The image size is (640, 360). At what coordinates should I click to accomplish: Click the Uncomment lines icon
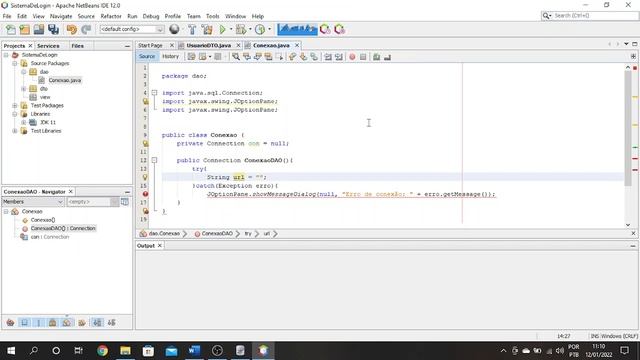pyautogui.click(x=387, y=57)
